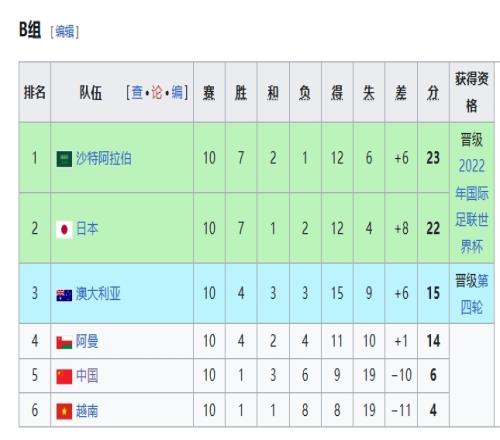Click the China flag icon

tap(64, 377)
